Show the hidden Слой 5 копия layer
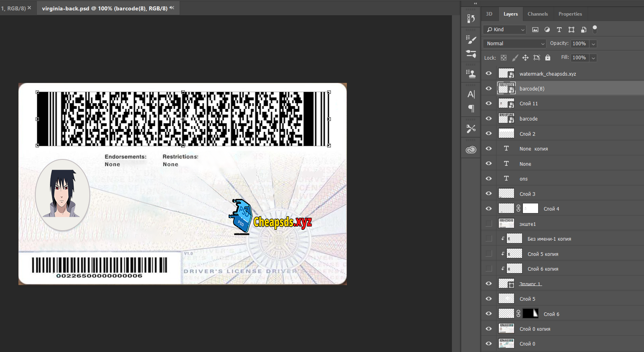 point(488,254)
